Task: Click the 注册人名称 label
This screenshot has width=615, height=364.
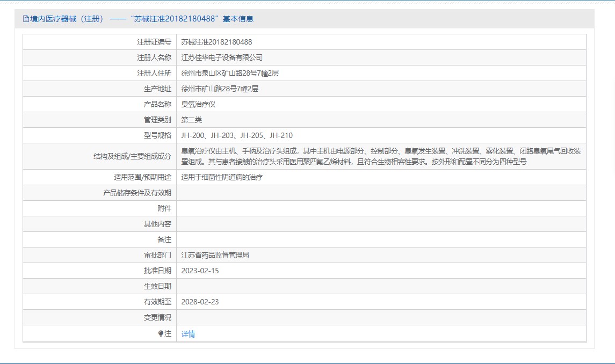Action: coord(154,57)
